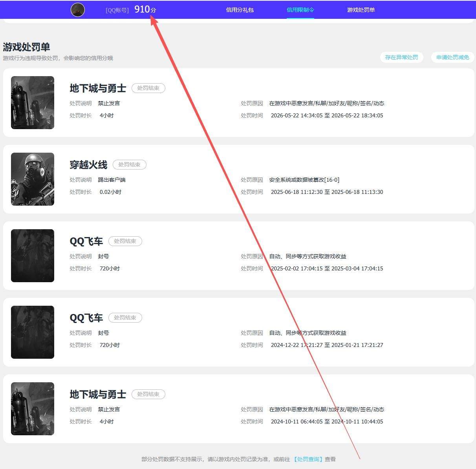Click 自动、同步等方式获取游戏收益 reason in 2025-02-02 card
The height and width of the screenshot is (469, 476).
pyautogui.click(x=308, y=256)
